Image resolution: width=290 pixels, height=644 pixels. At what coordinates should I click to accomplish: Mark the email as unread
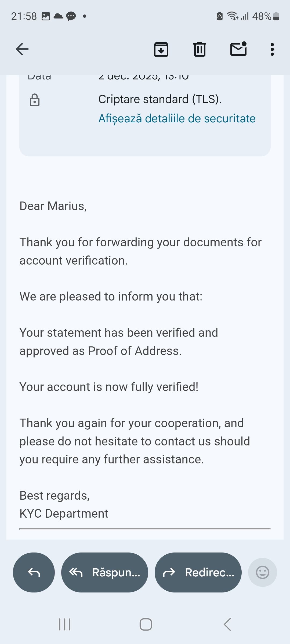coord(238,49)
